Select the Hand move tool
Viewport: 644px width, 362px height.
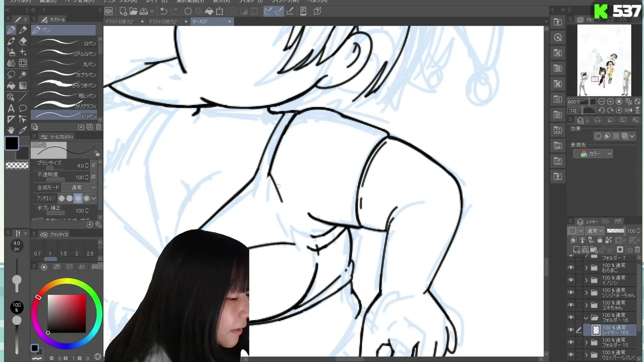click(11, 130)
